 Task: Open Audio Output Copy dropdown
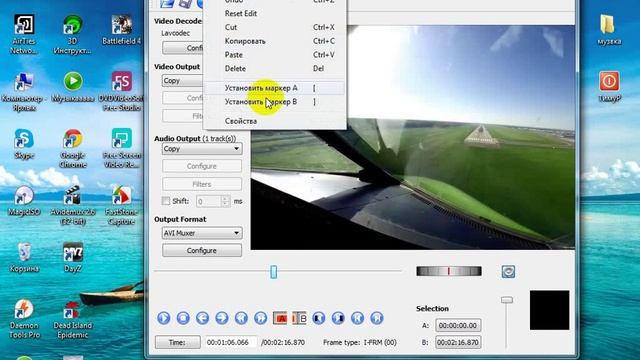pyautogui.click(x=202, y=149)
